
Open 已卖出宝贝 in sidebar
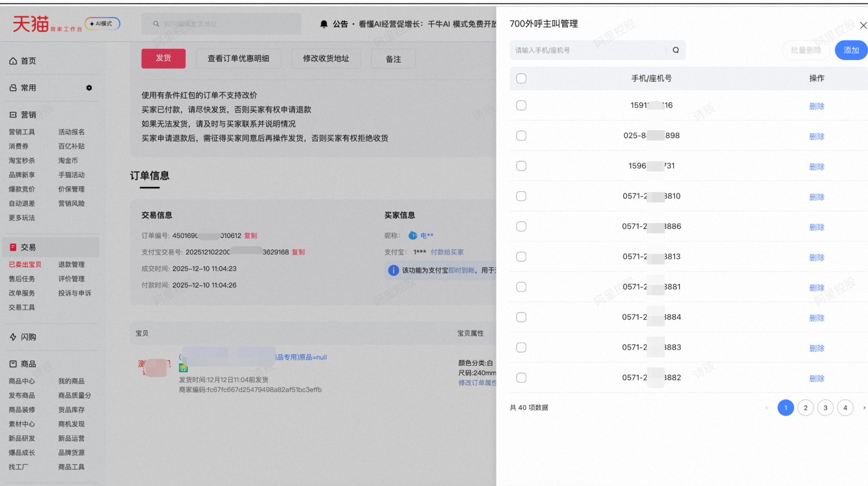coord(25,264)
